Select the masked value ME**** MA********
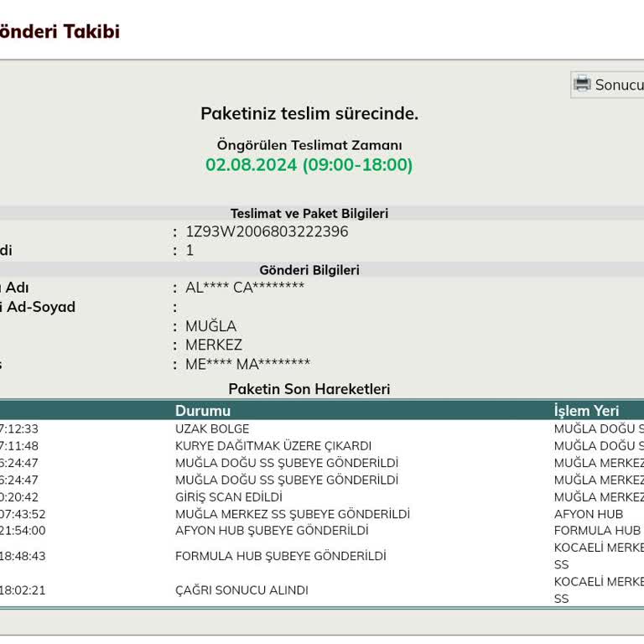The height and width of the screenshot is (644, 644). pos(247,364)
